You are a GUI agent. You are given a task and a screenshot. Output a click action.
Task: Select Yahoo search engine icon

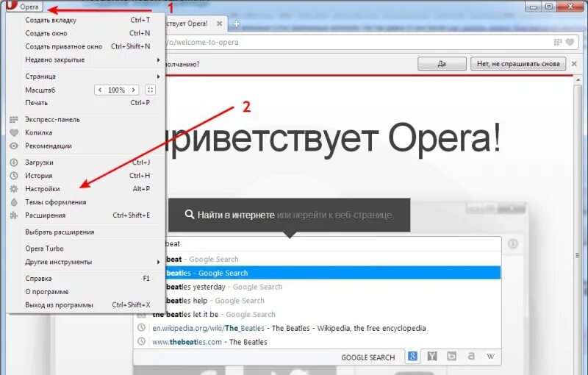coord(432,356)
